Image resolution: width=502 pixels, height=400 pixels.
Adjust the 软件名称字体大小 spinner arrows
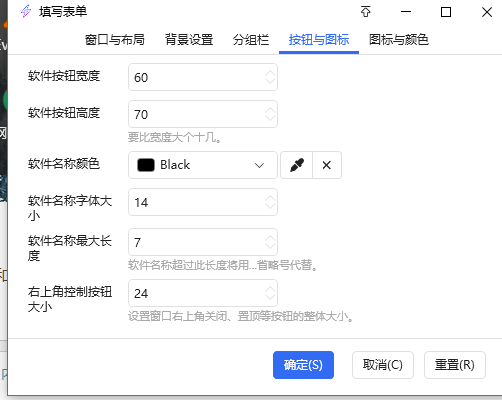[x=270, y=202]
